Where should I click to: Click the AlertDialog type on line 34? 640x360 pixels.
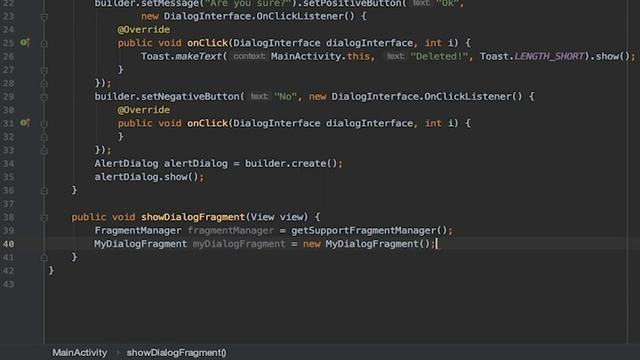pyautogui.click(x=126, y=164)
